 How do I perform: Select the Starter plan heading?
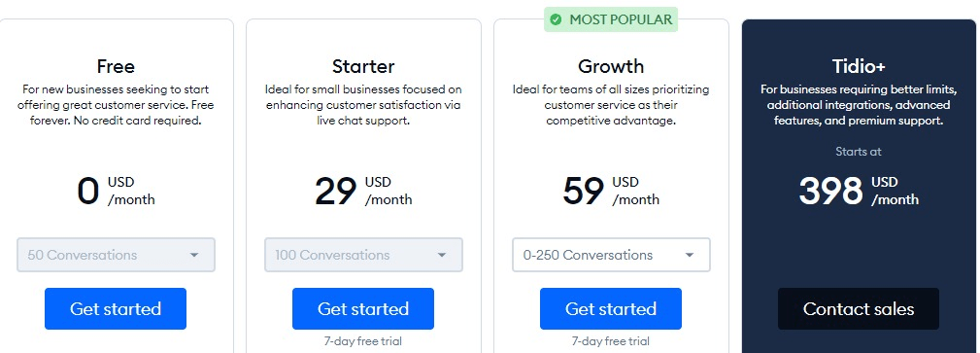pyautogui.click(x=363, y=66)
